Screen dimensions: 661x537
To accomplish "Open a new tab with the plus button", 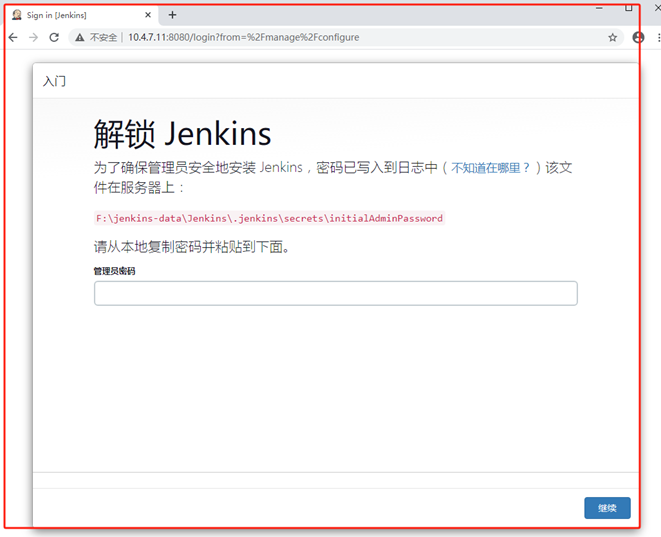I will click(x=172, y=15).
